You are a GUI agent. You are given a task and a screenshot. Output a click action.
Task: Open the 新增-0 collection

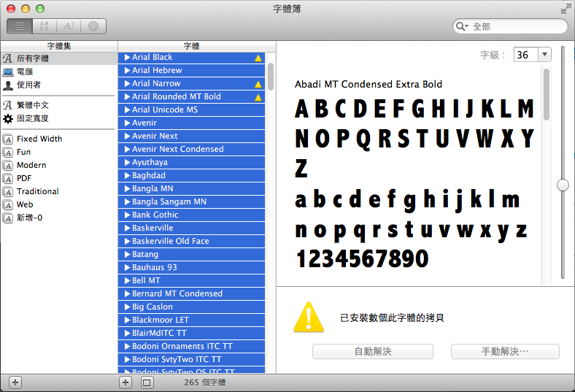point(58,218)
